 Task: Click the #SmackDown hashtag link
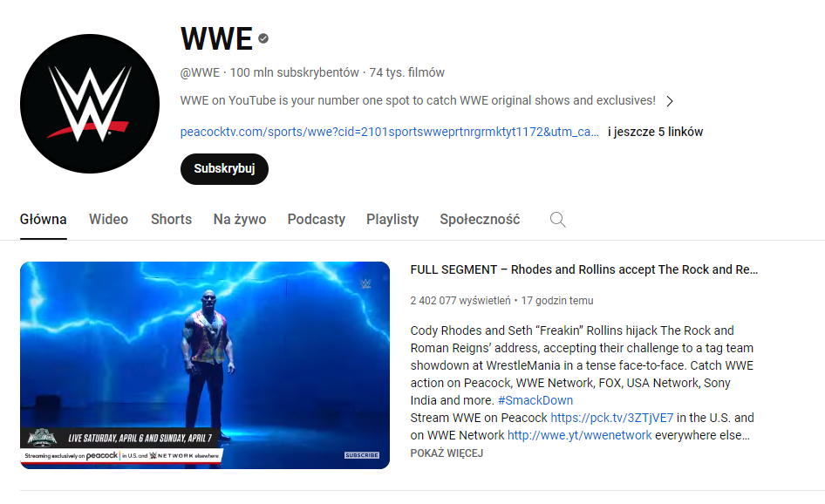click(x=535, y=400)
